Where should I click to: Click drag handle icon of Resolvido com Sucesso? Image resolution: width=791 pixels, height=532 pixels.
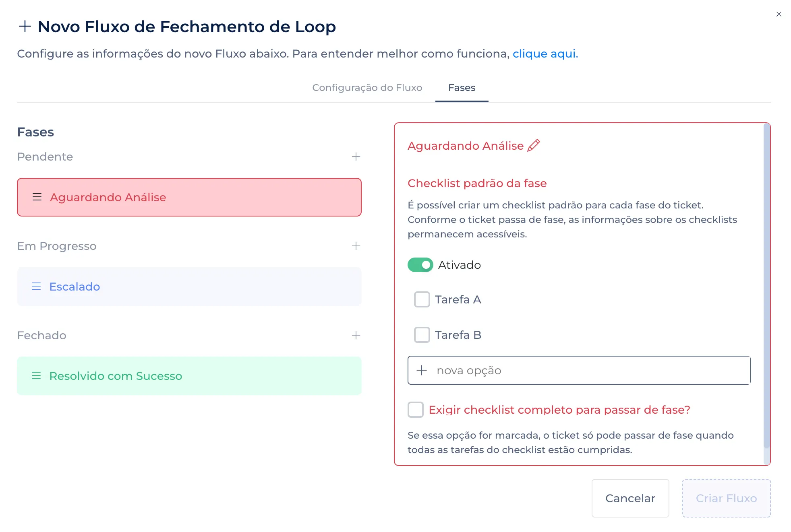click(x=36, y=376)
